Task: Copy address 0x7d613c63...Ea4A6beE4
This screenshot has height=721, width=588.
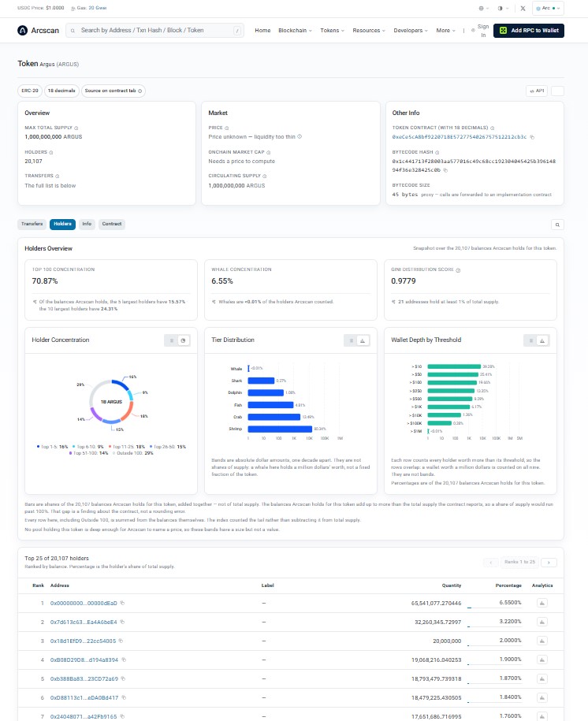Action: click(122, 622)
